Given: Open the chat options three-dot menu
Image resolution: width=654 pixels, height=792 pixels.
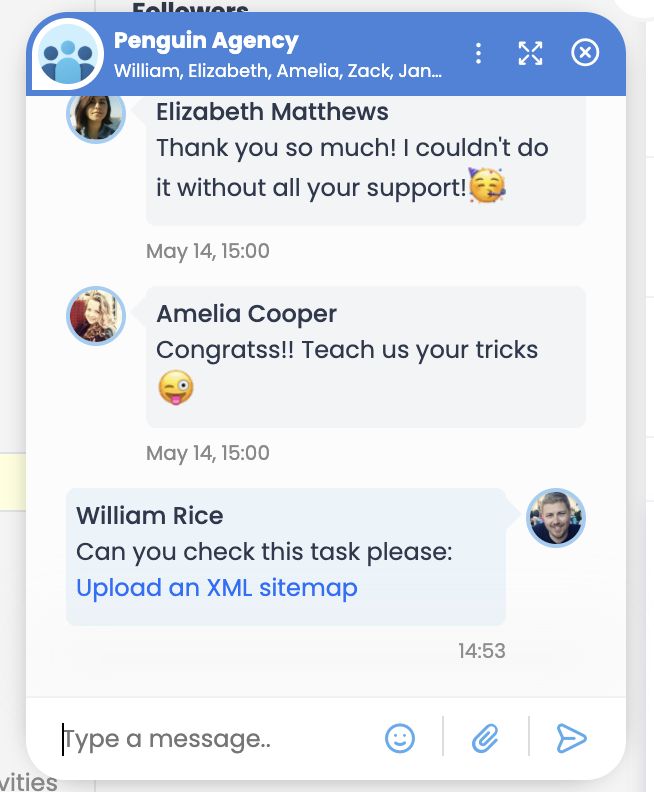Looking at the screenshot, I should (479, 53).
